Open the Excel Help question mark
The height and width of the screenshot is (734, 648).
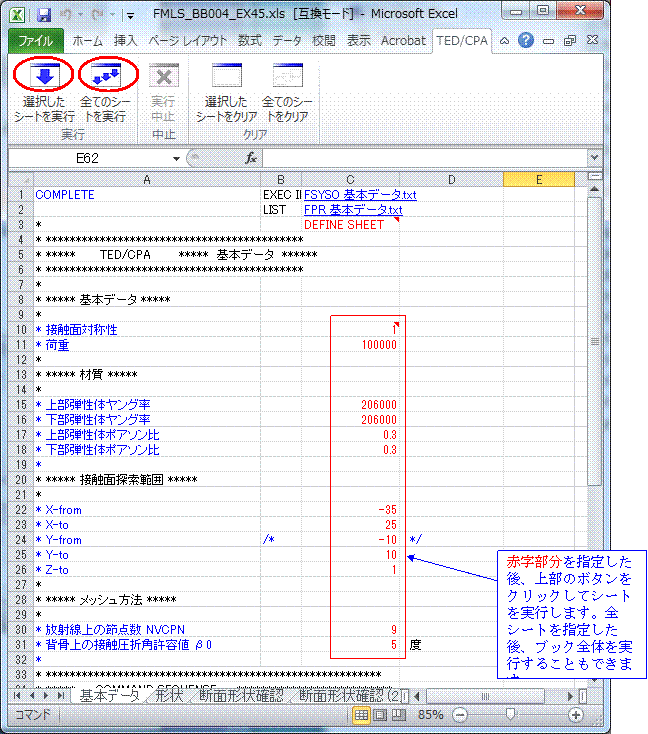tap(526, 40)
